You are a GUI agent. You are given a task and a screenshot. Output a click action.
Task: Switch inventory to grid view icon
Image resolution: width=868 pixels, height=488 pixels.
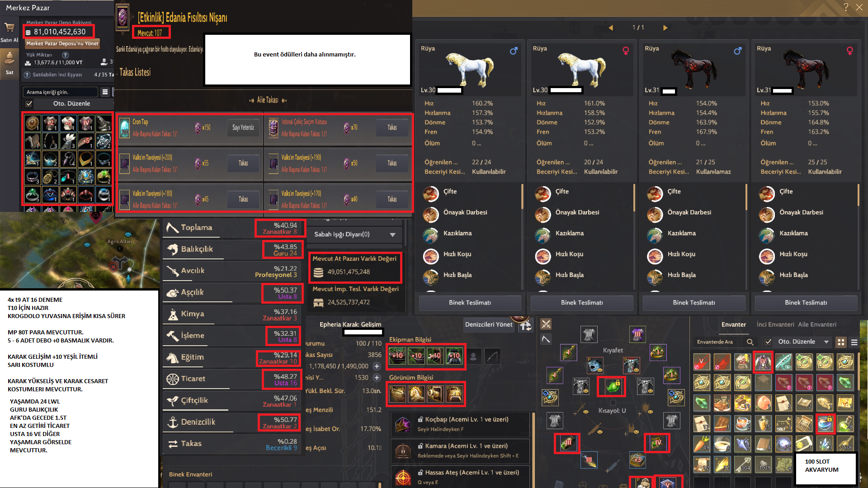[841, 342]
